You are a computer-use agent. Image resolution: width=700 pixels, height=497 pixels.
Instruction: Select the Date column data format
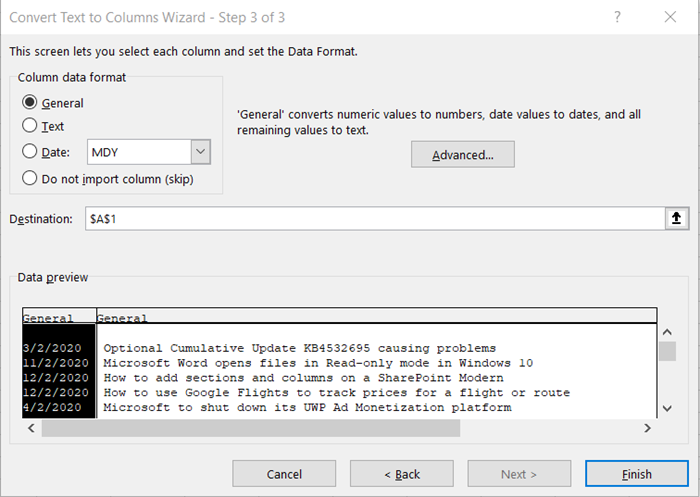point(30,152)
